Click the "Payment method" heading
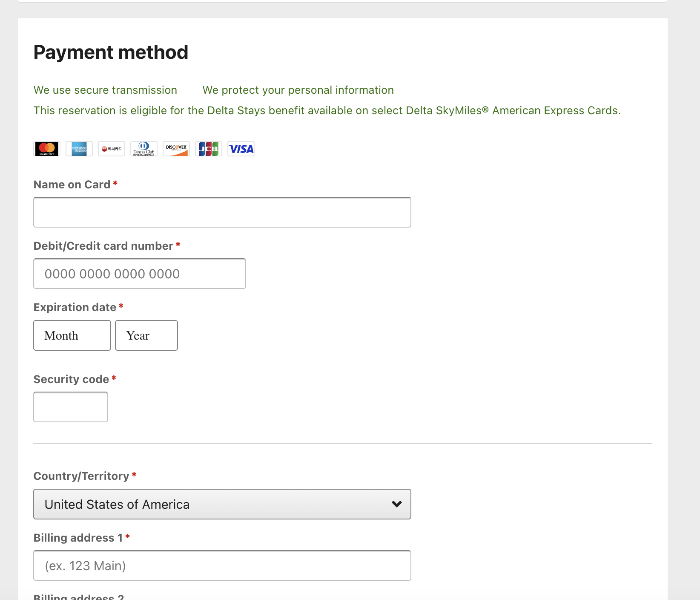Screen dimensions: 700x600 tap(111, 52)
